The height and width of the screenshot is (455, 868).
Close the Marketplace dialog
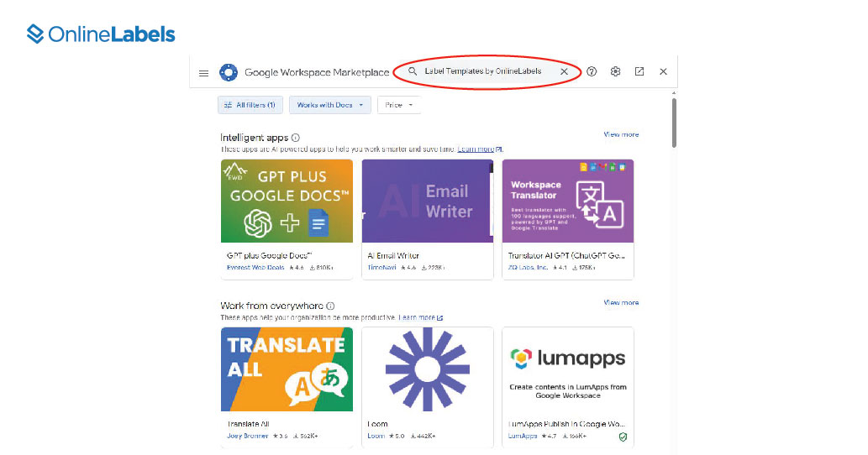click(x=663, y=71)
